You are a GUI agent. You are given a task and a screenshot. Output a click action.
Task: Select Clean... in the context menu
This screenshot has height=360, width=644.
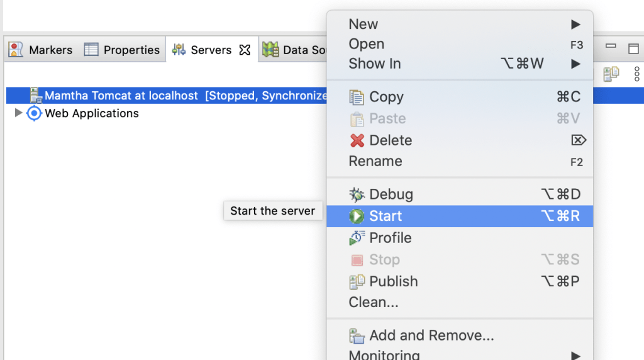374,303
